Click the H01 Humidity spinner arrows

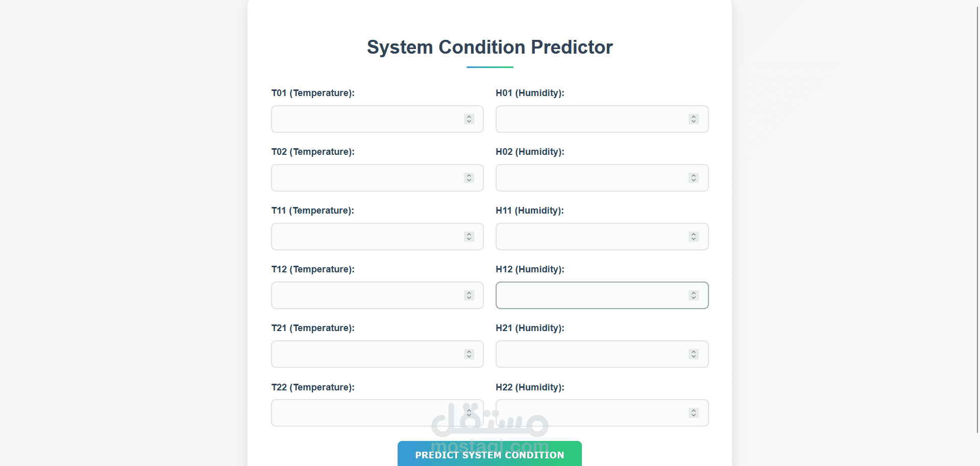pos(693,119)
